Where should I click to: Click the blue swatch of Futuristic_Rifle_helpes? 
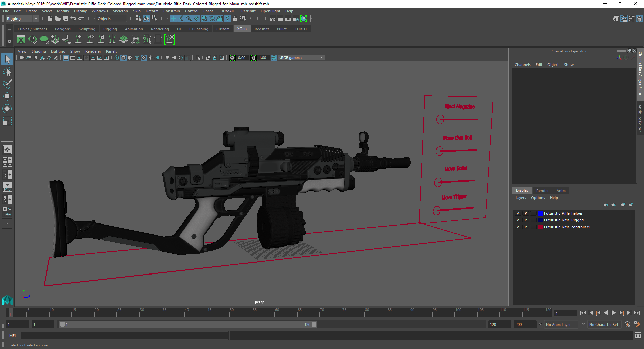540,213
